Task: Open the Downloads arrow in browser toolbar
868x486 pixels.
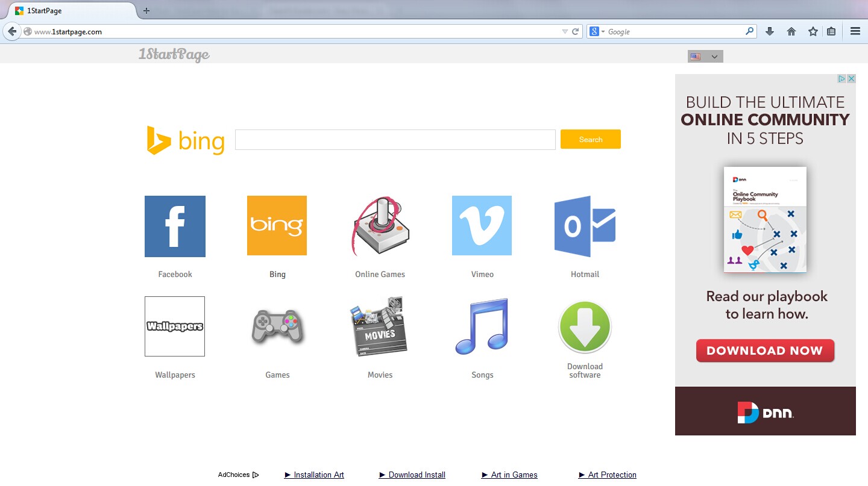Action: pyautogui.click(x=769, y=31)
